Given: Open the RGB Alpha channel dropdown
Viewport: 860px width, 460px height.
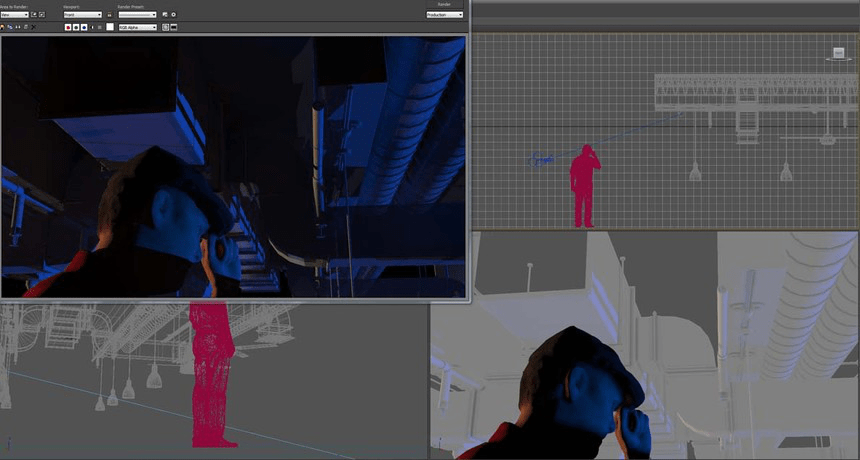Looking at the screenshot, I should coord(138,27).
